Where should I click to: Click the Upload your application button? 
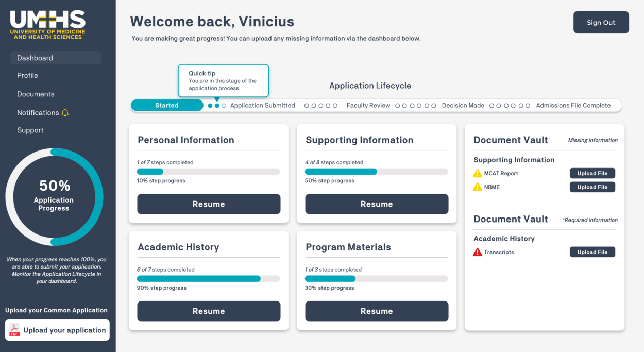pos(57,330)
